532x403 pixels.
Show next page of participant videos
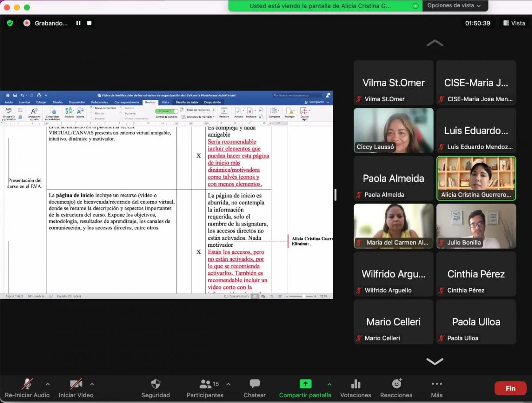pyautogui.click(x=434, y=361)
